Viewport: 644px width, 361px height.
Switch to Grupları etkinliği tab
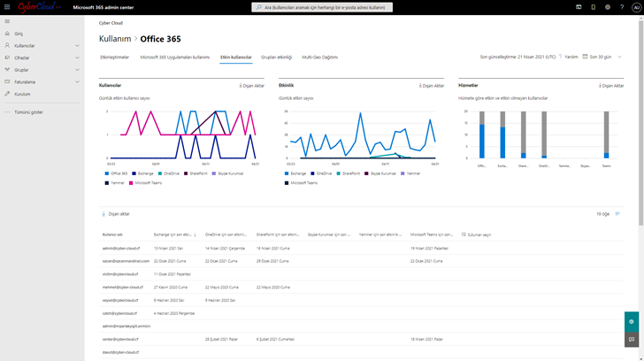[276, 58]
